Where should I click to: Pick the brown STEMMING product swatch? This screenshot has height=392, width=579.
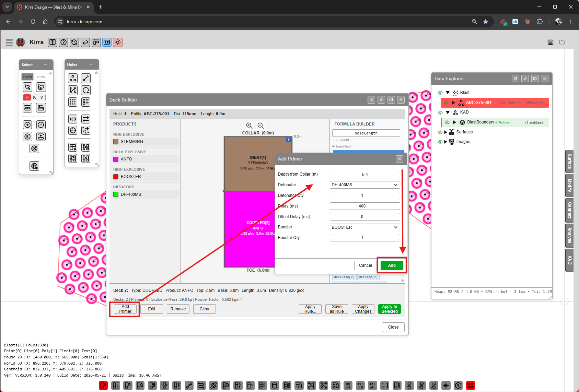(x=116, y=142)
